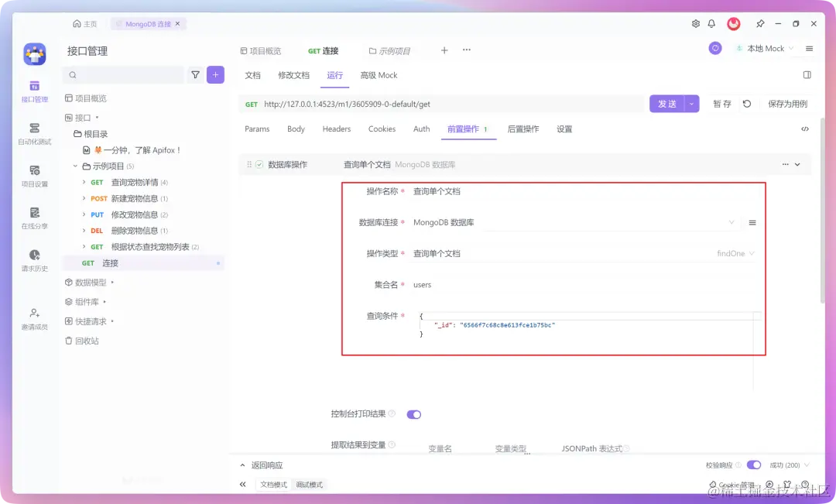Open the filter icon beside the search box
The height and width of the screenshot is (504, 836).
(x=195, y=74)
